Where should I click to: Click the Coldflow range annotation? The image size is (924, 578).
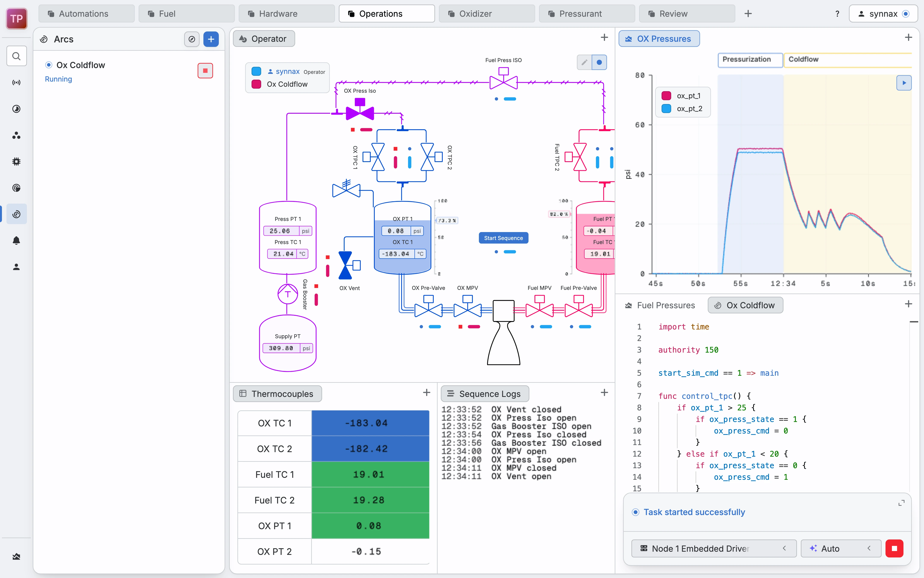coord(848,60)
